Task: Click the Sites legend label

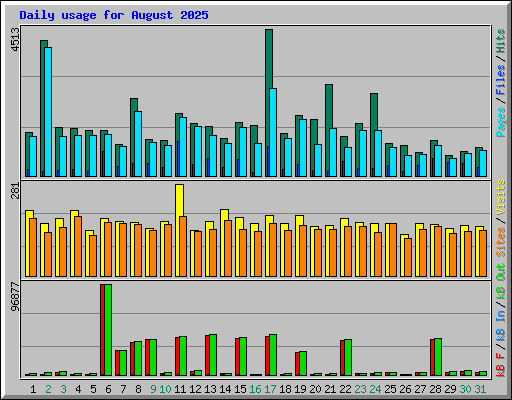Action: tap(500, 242)
